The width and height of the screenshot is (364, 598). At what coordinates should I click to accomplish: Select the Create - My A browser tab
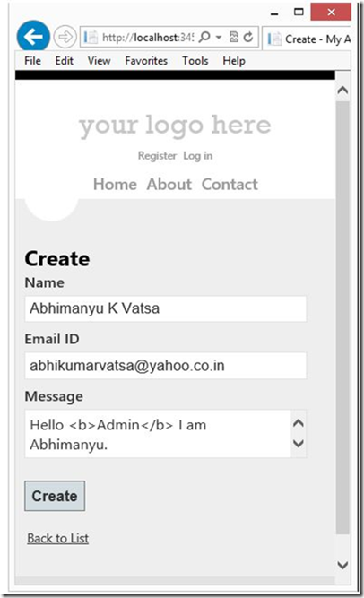[x=308, y=39]
